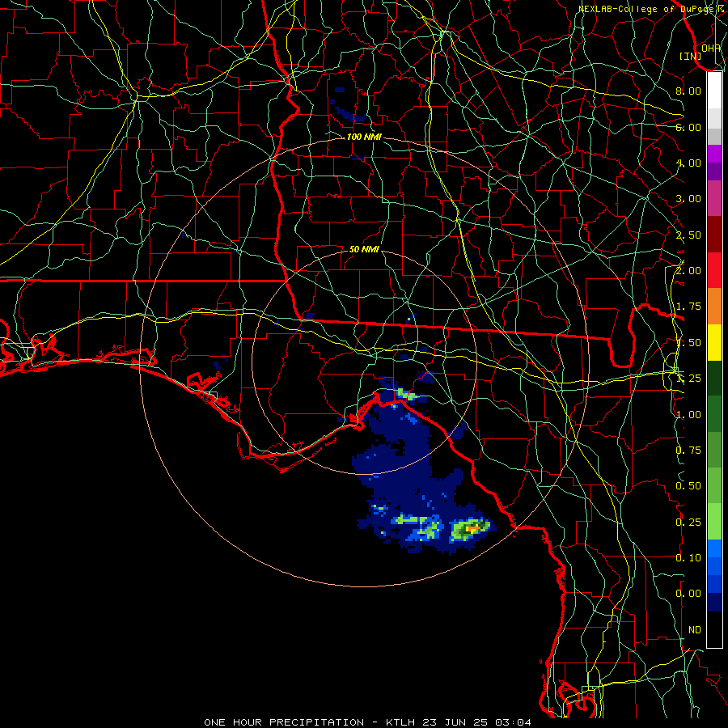The width and height of the screenshot is (728, 728).
Task: Click the 0.00 legend value
Action: [x=688, y=594]
